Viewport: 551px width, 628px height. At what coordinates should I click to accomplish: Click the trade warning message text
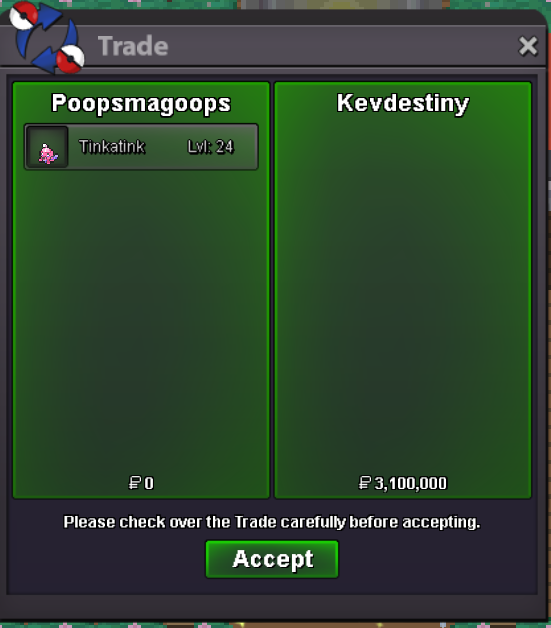tap(272, 522)
